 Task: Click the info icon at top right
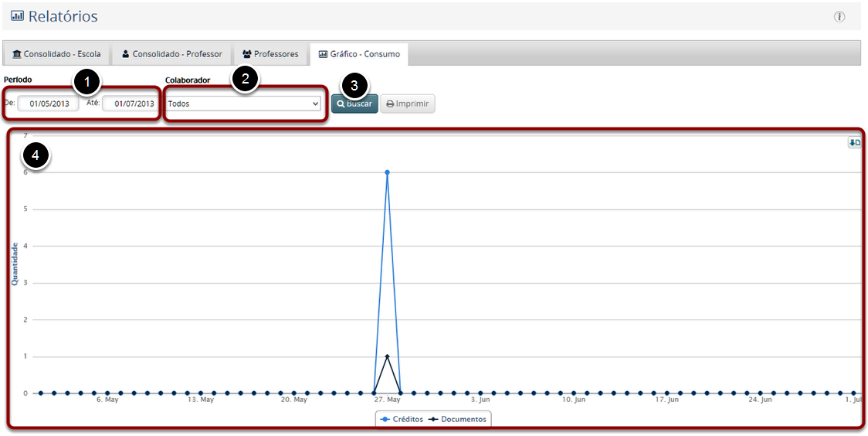839,16
